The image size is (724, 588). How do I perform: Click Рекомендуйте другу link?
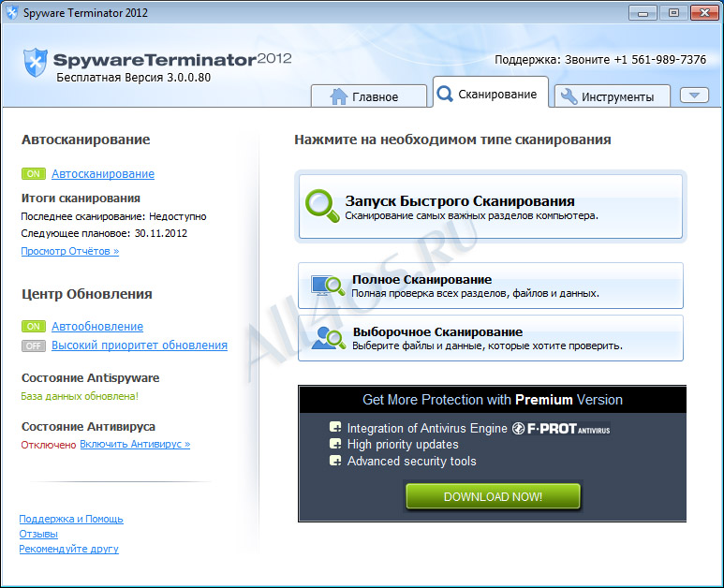pyautogui.click(x=68, y=549)
